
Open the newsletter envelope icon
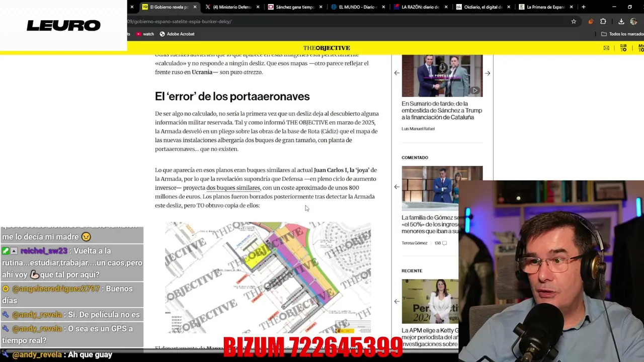(x=606, y=48)
